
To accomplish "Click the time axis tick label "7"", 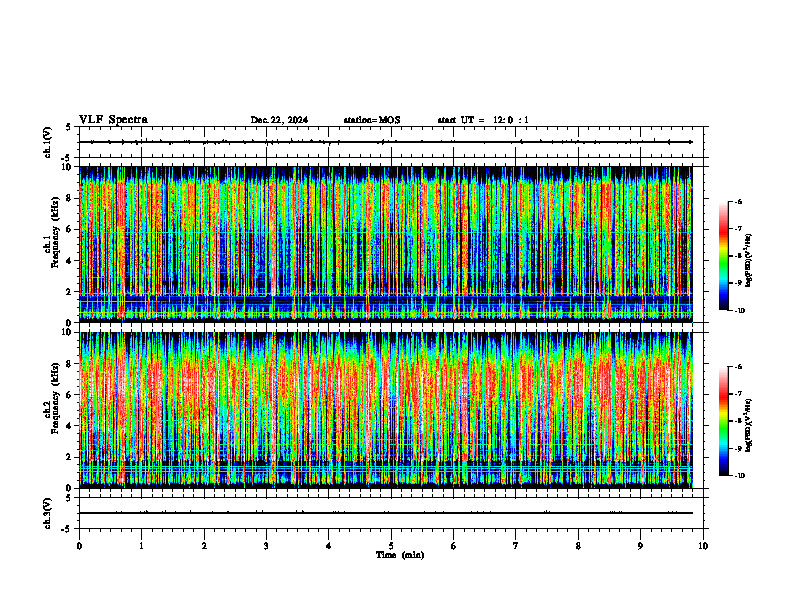I will 516,546.
